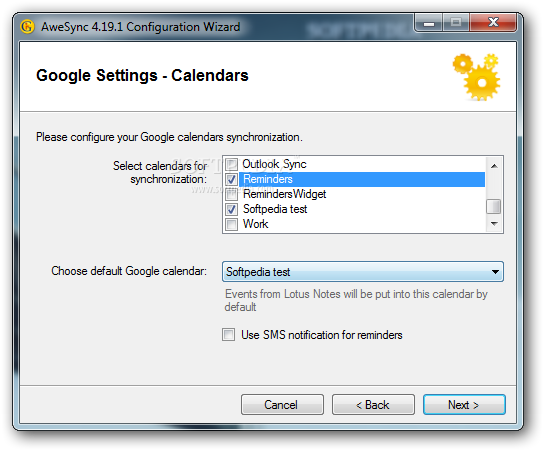Select the Softpedia test list row text
This screenshot has width=544, height=451.
click(275, 209)
